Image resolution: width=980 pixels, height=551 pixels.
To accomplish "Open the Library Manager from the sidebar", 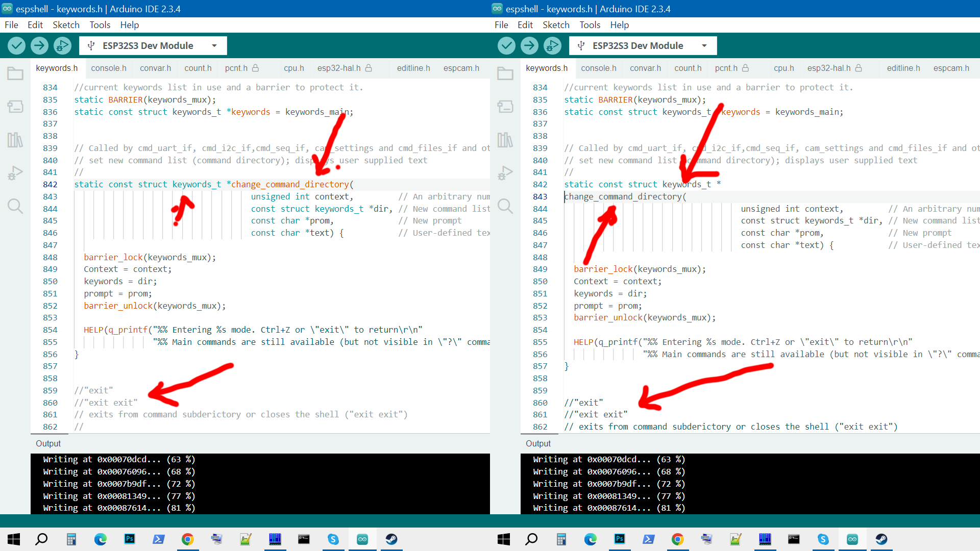I will point(14,139).
